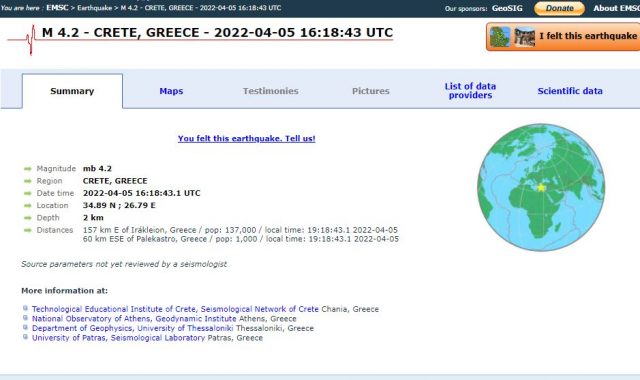Click '60 km ESE of Palekastro' distance line
Viewport: 640px width, 380px height.
[x=241, y=239]
